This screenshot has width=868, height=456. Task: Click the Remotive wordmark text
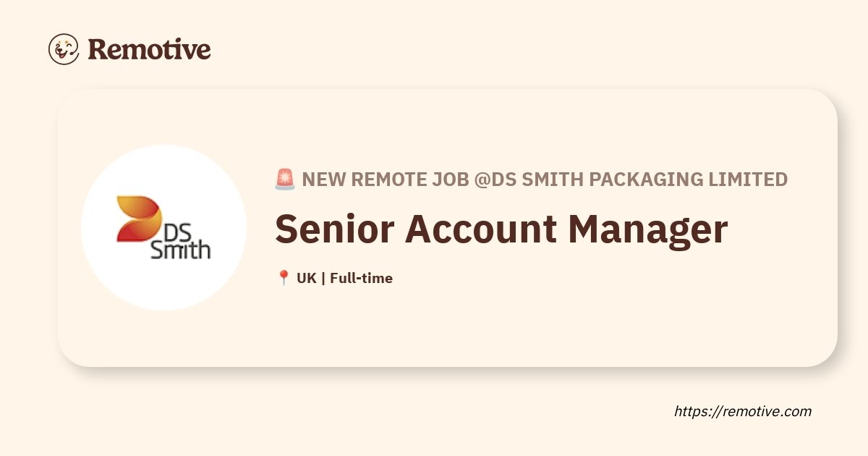[149, 49]
